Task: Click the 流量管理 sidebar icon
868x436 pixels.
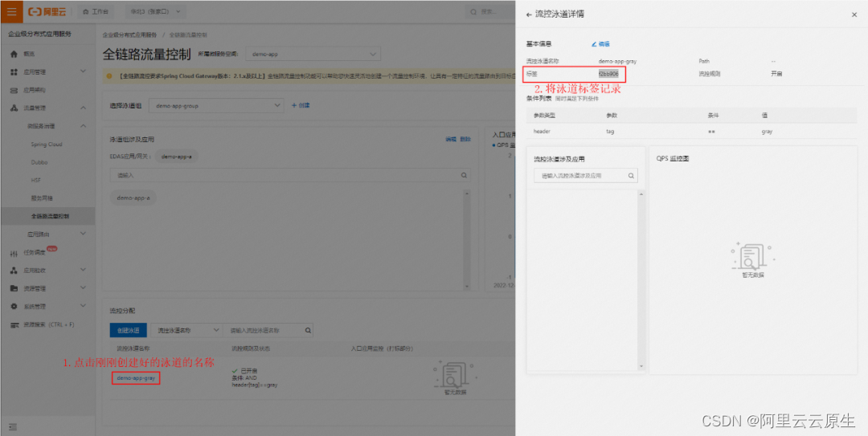Action: click(14, 108)
